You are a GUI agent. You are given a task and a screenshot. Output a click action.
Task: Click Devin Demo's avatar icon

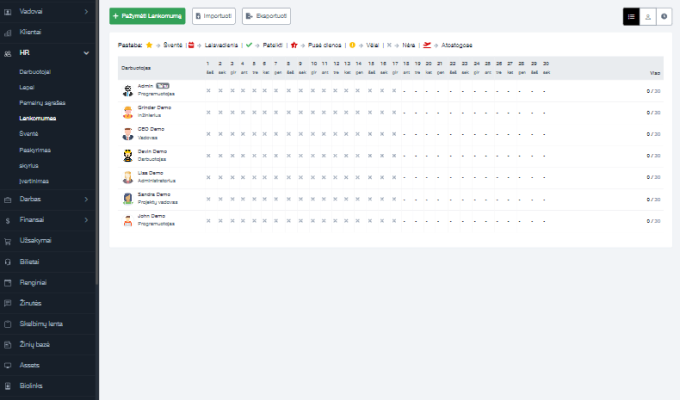point(128,155)
